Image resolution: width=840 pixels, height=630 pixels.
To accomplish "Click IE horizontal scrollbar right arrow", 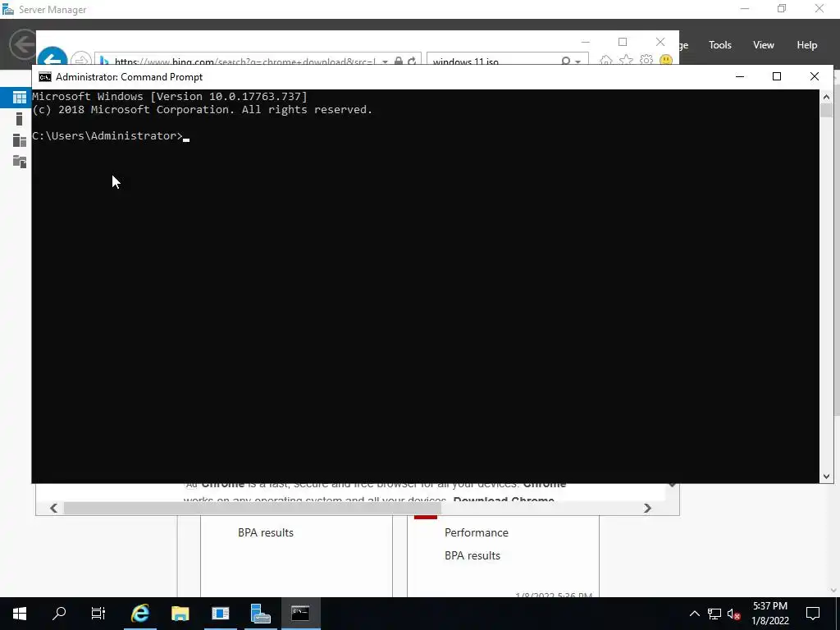I will [647, 508].
